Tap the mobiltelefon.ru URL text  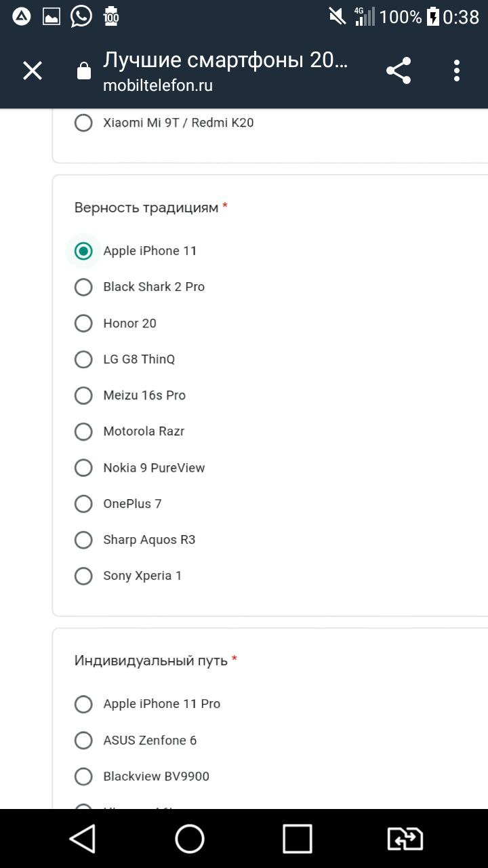click(158, 86)
